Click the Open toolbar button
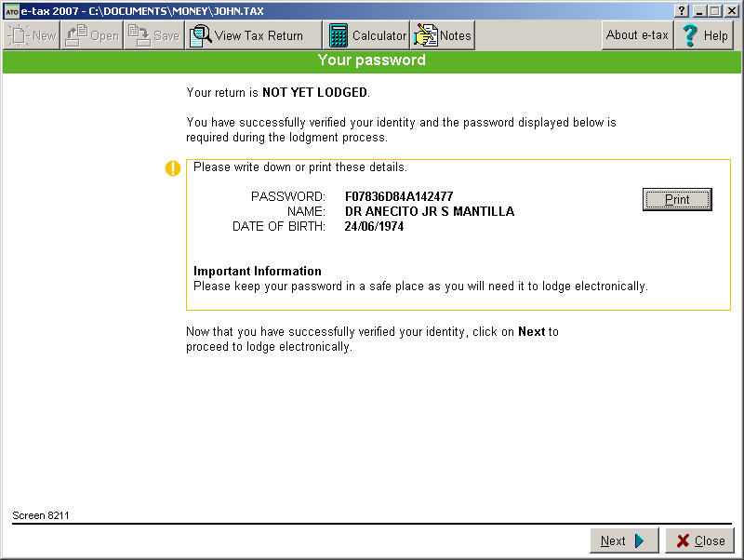 [91, 35]
